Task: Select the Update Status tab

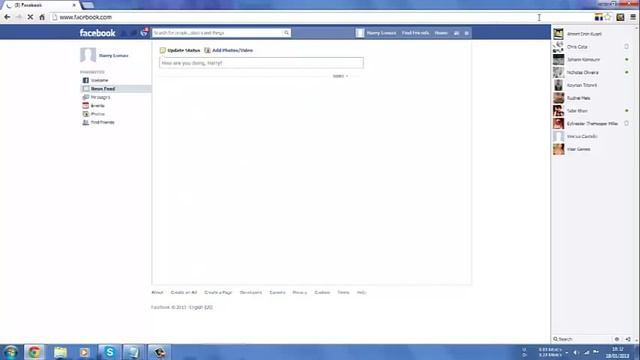Action: (x=180, y=50)
